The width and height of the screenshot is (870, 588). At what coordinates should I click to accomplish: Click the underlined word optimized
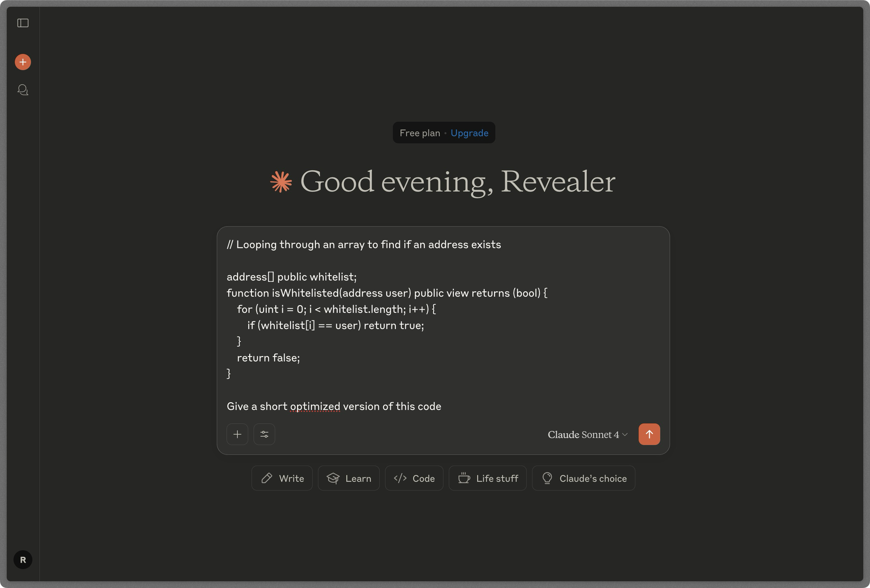(x=315, y=406)
